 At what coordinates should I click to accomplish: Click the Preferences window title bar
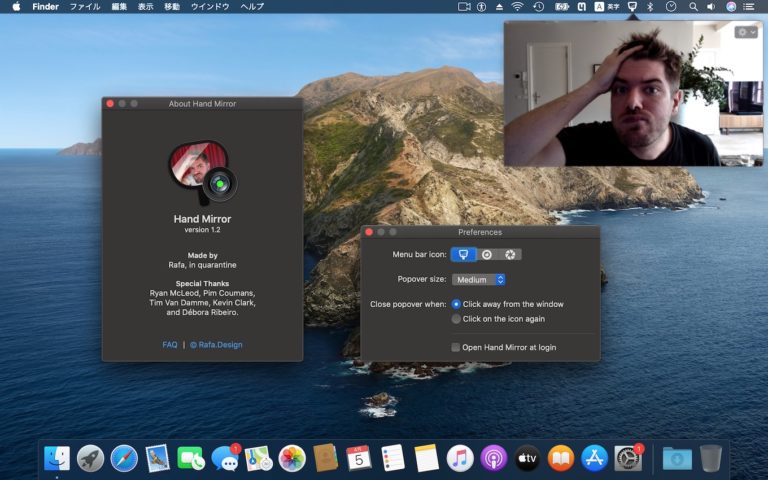tap(480, 232)
